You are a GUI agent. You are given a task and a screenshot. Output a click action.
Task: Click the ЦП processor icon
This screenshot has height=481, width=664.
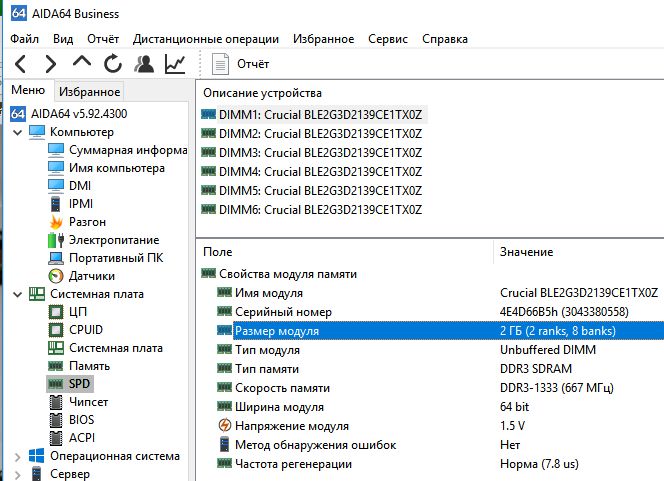56,312
